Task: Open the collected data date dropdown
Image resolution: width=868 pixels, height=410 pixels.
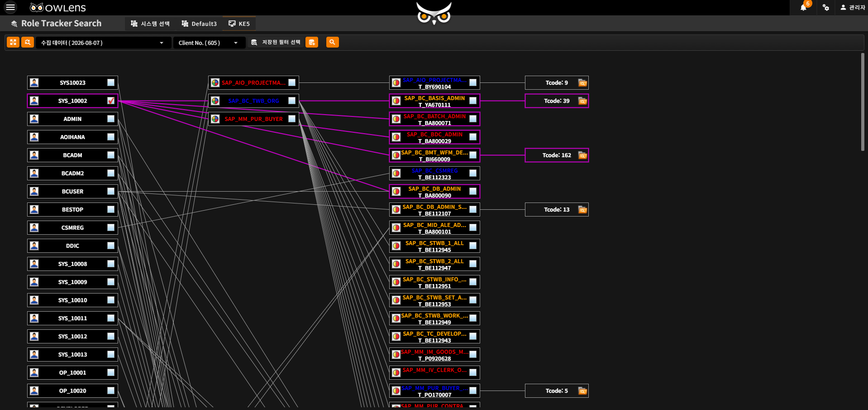Action: (104, 43)
